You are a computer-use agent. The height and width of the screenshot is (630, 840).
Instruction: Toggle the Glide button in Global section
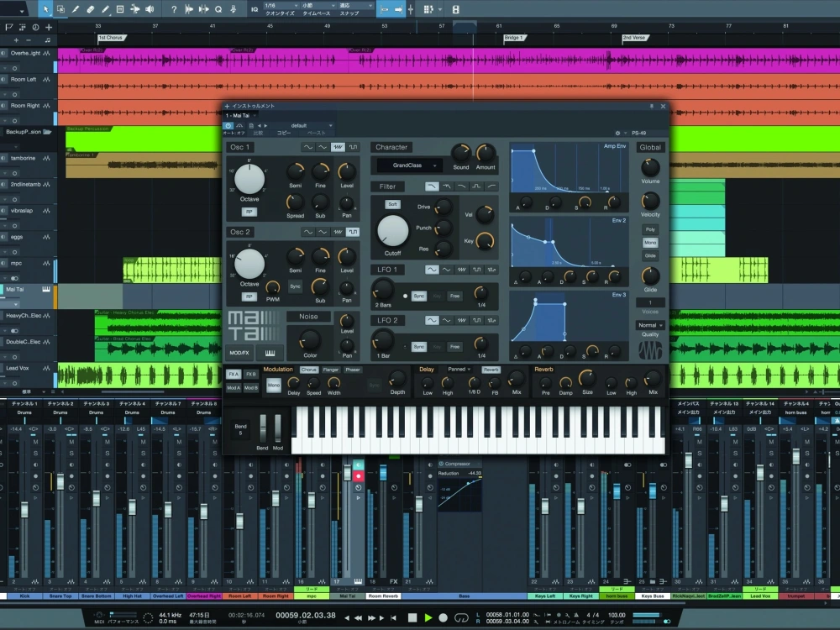pos(650,255)
